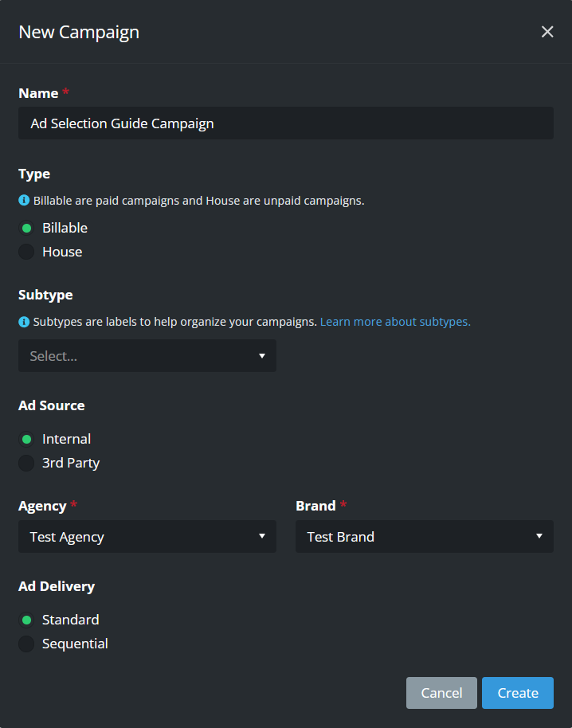
Task: Select Standard ad delivery
Action: tap(26, 620)
